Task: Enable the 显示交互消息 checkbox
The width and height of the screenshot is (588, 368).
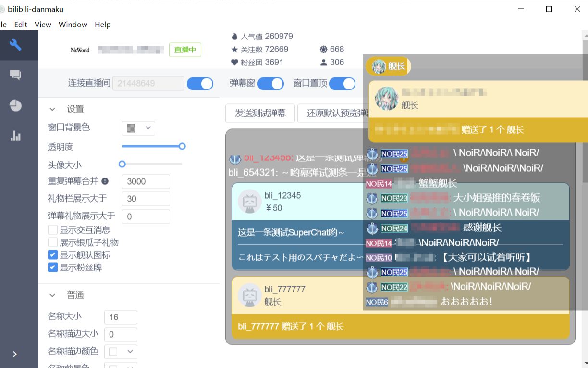Action: 53,230
